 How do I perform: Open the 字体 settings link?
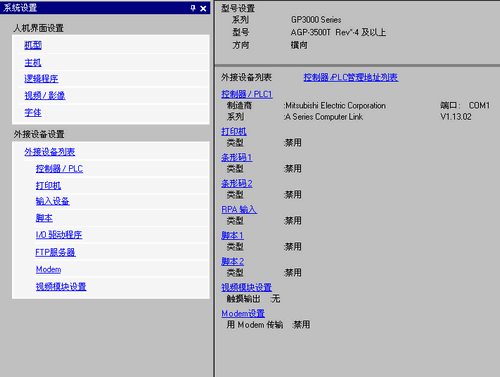[33, 113]
